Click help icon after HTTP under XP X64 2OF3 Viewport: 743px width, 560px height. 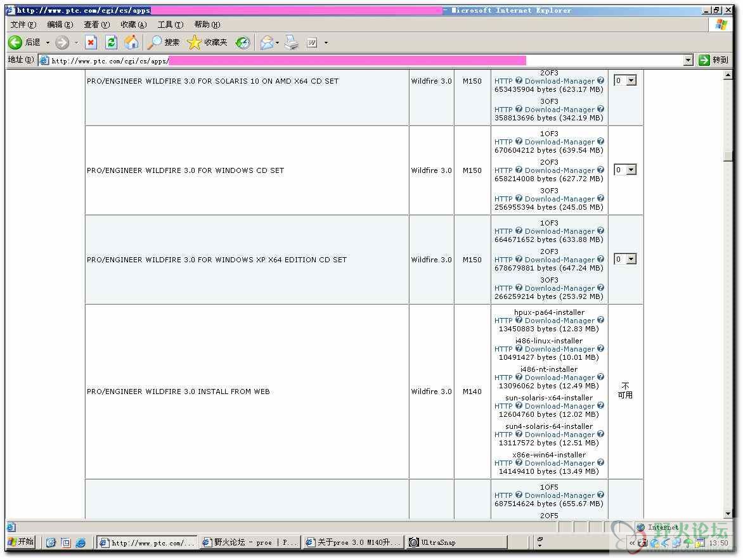click(519, 260)
